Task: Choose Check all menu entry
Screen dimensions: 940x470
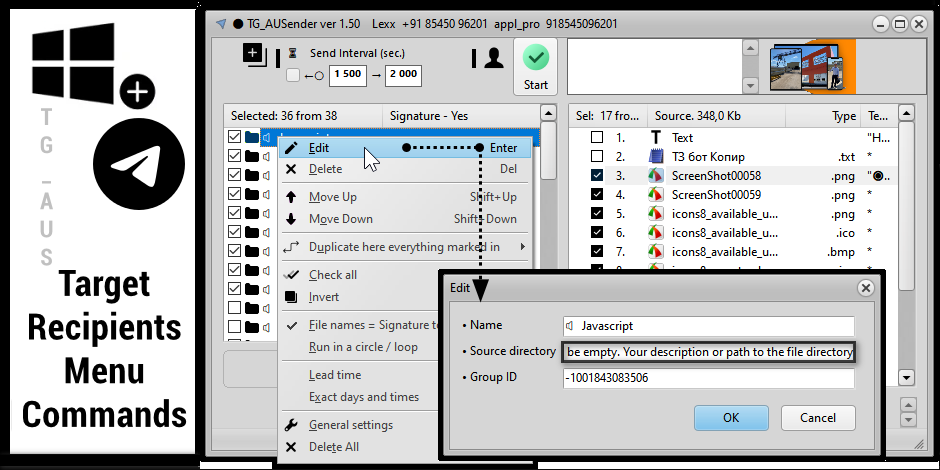Action: point(360,275)
